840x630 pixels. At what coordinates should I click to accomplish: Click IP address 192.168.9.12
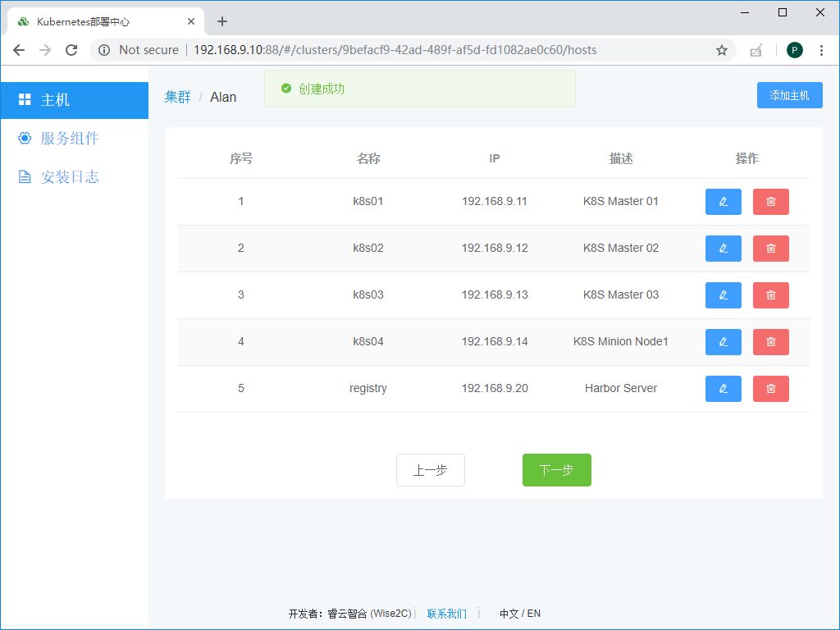(x=495, y=248)
